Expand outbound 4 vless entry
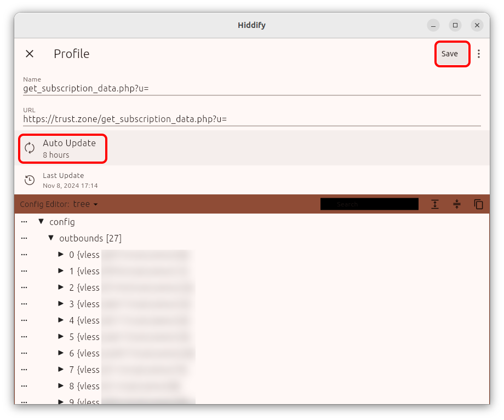 coord(61,320)
